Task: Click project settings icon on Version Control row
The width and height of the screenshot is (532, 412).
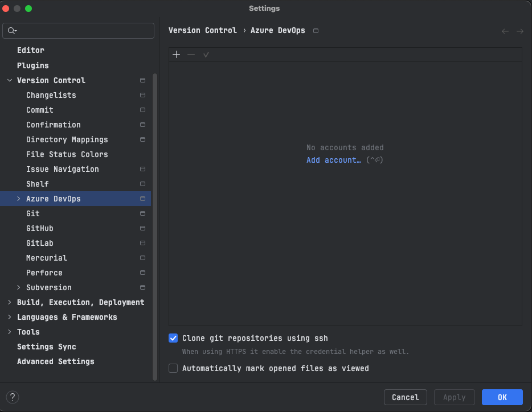Action: pyautogui.click(x=142, y=80)
